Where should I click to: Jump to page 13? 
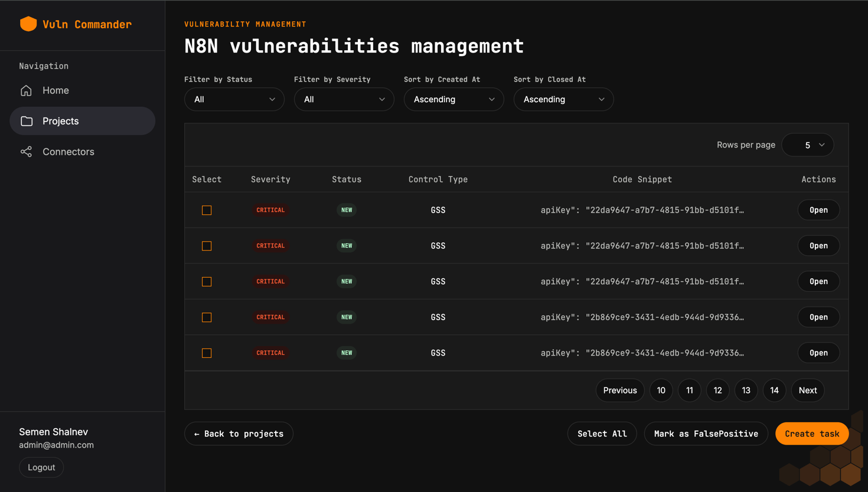click(746, 390)
